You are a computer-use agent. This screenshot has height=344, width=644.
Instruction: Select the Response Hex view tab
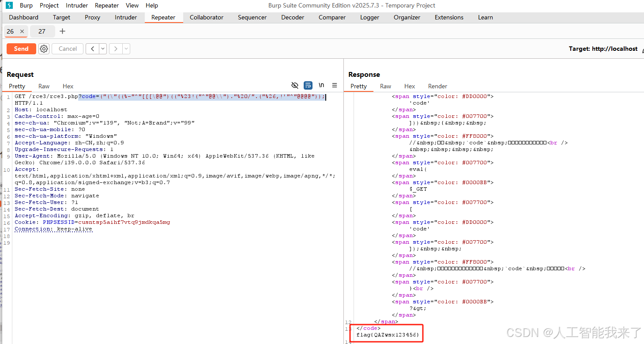(410, 86)
